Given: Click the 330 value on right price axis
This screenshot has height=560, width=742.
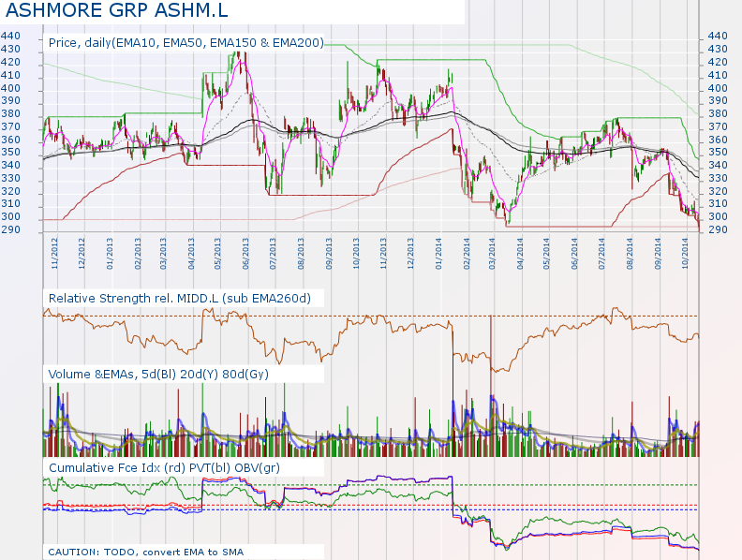Looking at the screenshot, I should click(x=718, y=178).
